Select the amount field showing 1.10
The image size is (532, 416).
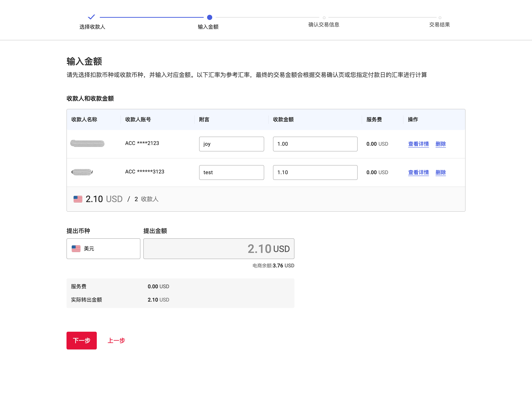point(315,172)
